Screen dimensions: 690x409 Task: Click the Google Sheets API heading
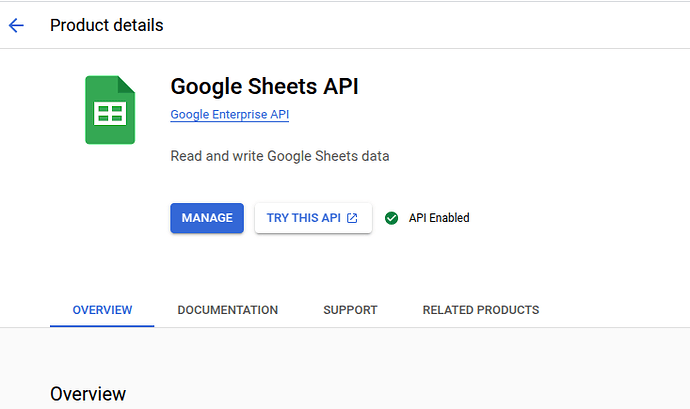pyautogui.click(x=264, y=86)
